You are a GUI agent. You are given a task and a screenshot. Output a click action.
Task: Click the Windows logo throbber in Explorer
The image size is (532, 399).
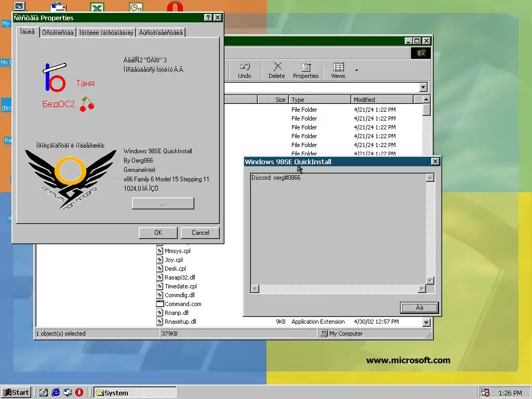421,53
